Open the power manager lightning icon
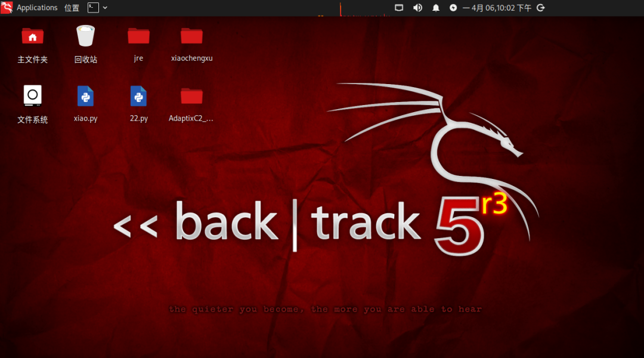Image resolution: width=644 pixels, height=358 pixels. (453, 8)
